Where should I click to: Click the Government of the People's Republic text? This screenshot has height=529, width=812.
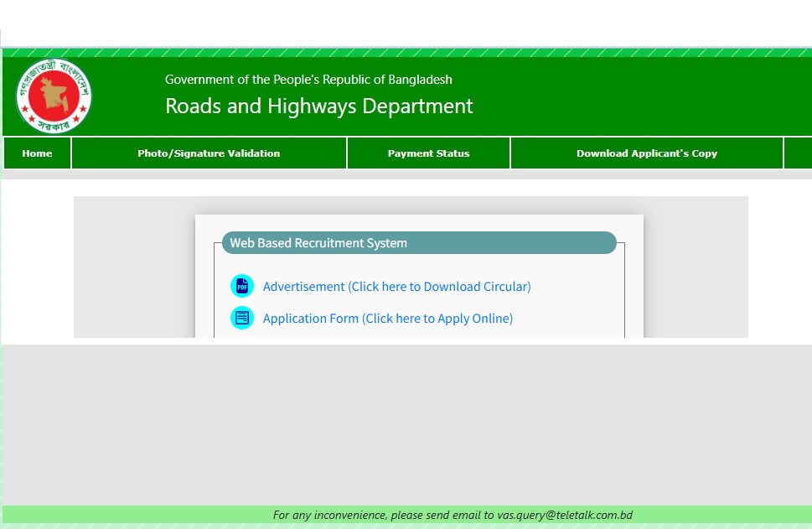tap(308, 80)
